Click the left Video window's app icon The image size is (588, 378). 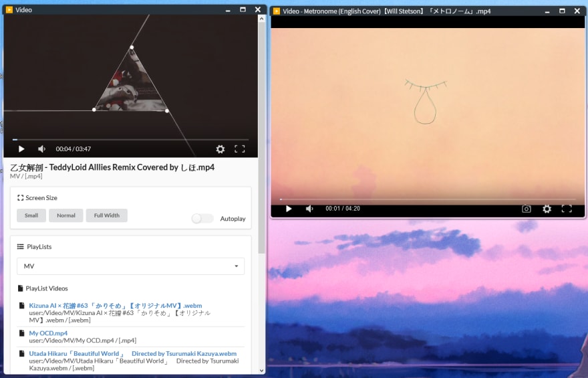point(9,10)
